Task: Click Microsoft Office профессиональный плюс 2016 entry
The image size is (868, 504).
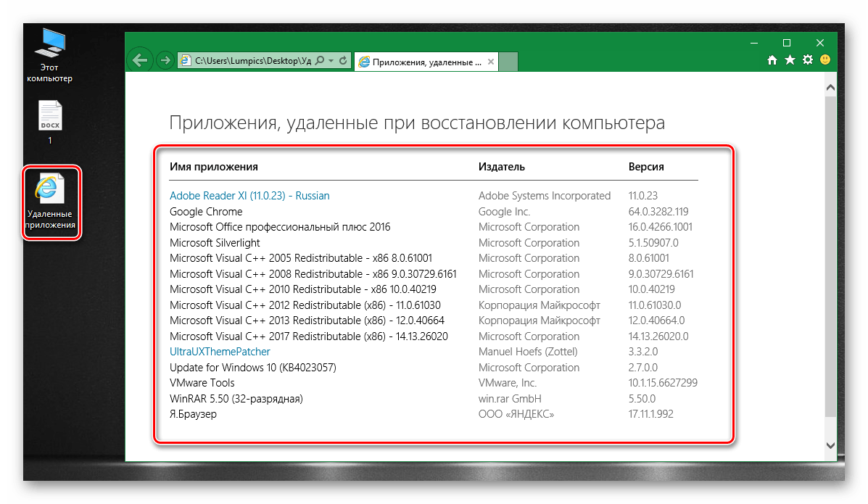Action: pyautogui.click(x=280, y=227)
